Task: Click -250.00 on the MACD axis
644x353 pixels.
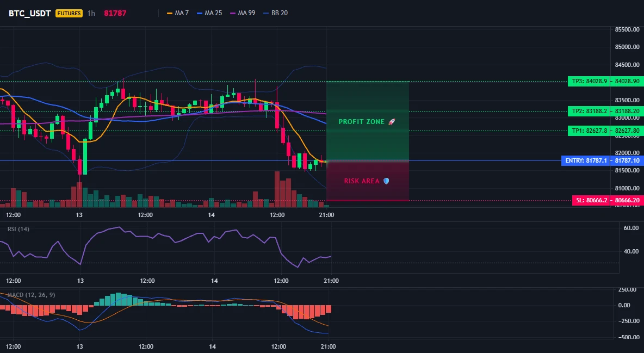Action: pyautogui.click(x=628, y=321)
